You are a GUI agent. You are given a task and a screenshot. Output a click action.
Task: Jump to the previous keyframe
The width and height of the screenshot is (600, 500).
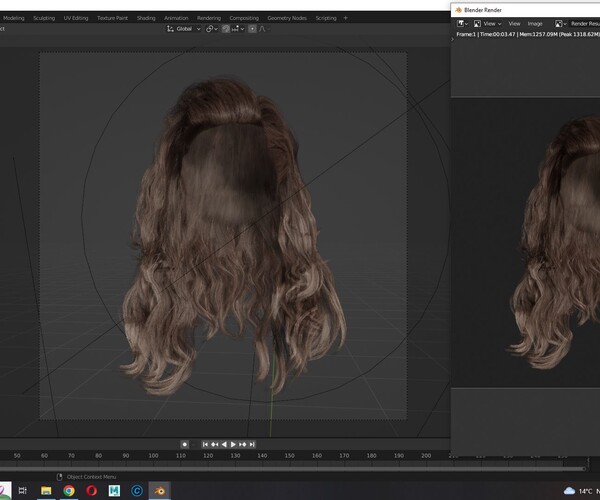tap(215, 444)
